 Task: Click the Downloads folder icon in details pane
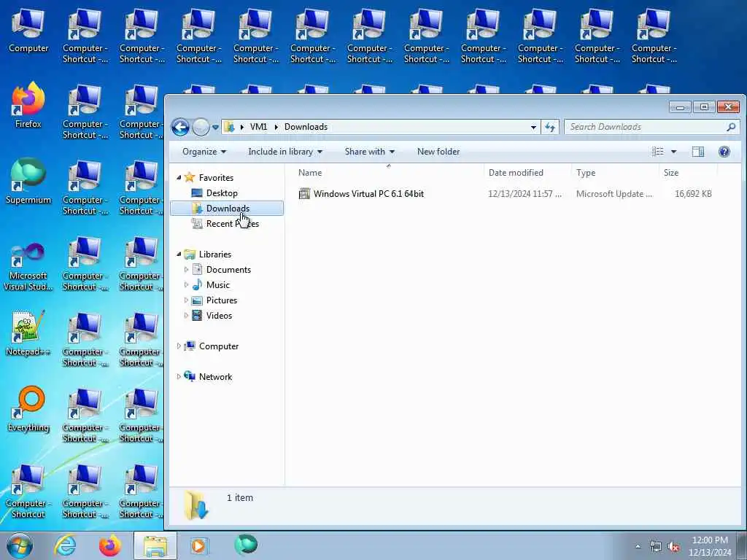coord(196,505)
